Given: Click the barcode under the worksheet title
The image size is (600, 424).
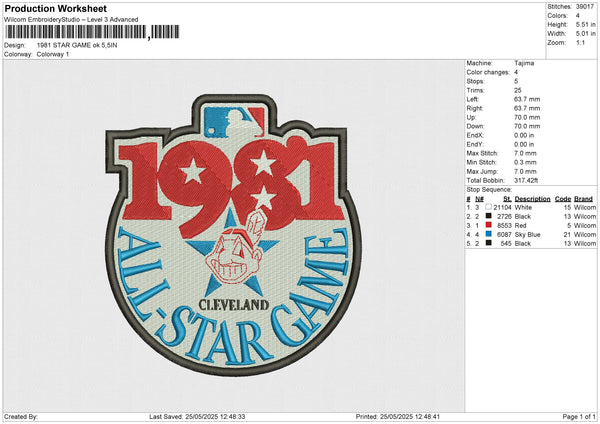Looking at the screenshot, I should [x=92, y=32].
